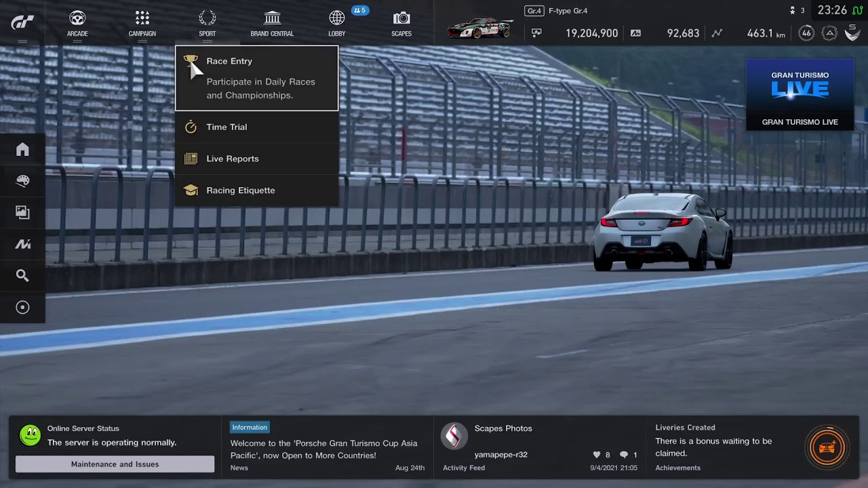Click the mileage points icon beside 92,683

[x=635, y=33]
